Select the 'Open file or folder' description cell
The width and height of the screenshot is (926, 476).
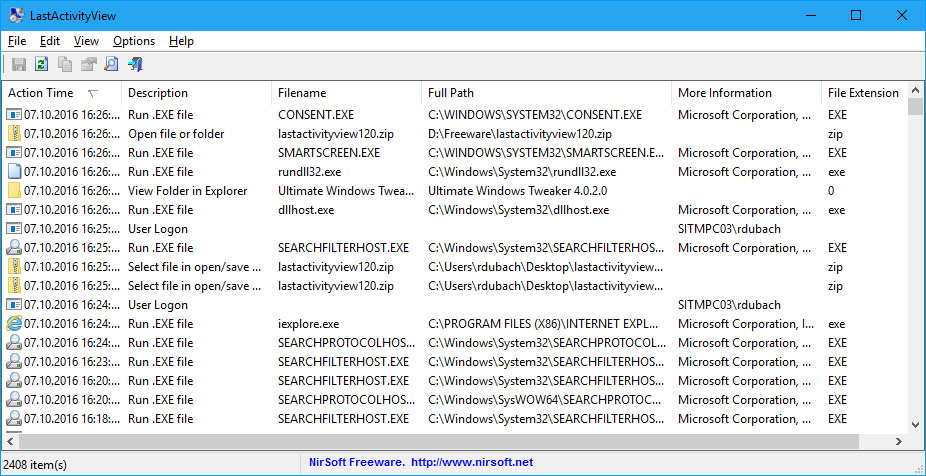pyautogui.click(x=176, y=134)
